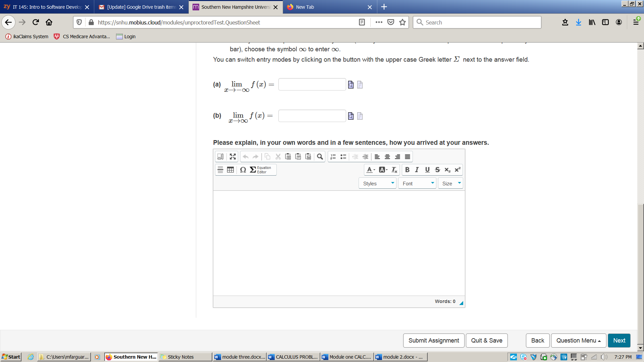Open the Styles dropdown menu

377,183
